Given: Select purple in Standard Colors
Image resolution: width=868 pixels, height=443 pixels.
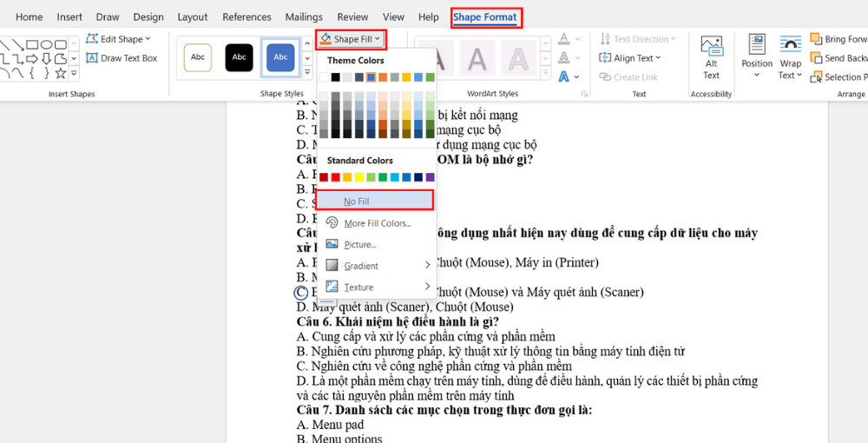Looking at the screenshot, I should 431,177.
